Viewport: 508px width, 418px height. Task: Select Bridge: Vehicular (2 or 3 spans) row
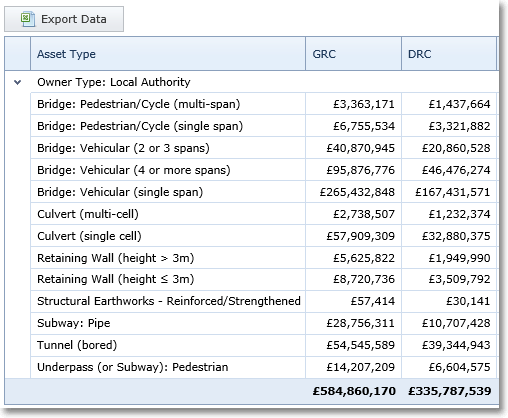pos(264,148)
